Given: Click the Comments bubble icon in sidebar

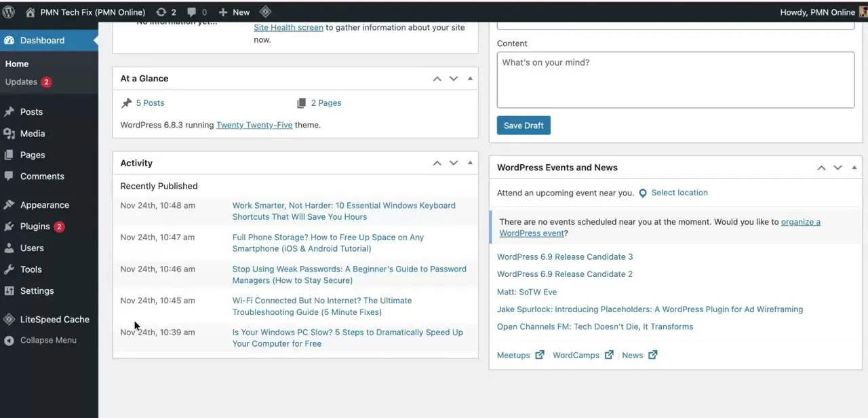Looking at the screenshot, I should pyautogui.click(x=9, y=176).
